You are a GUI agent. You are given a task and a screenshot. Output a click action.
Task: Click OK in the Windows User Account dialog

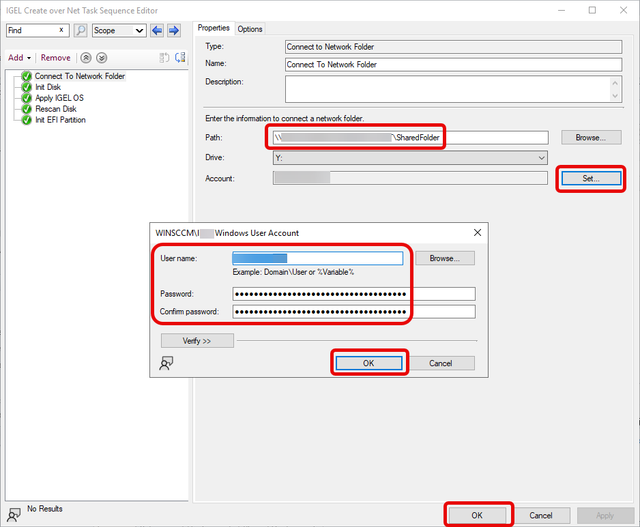pyautogui.click(x=368, y=363)
